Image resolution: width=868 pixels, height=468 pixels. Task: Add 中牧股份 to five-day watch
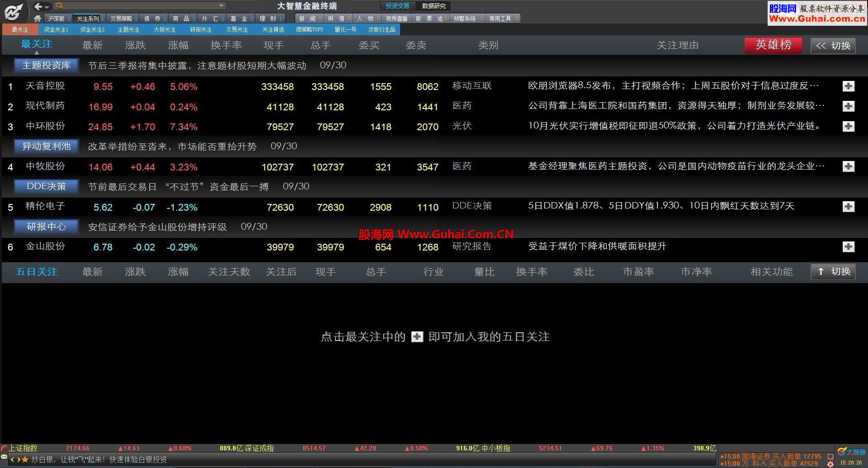tap(849, 166)
